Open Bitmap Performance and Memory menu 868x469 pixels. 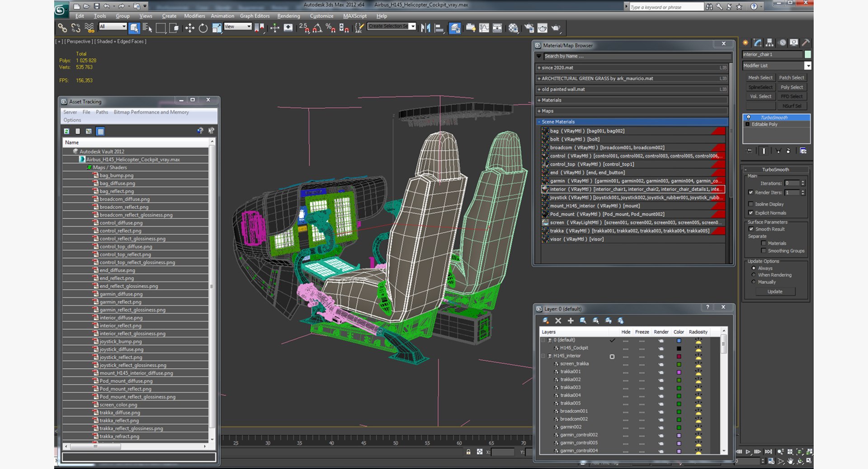pyautogui.click(x=151, y=112)
